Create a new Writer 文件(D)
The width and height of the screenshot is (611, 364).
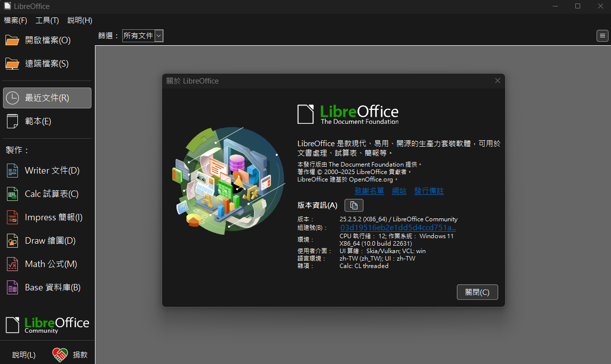[x=47, y=171]
